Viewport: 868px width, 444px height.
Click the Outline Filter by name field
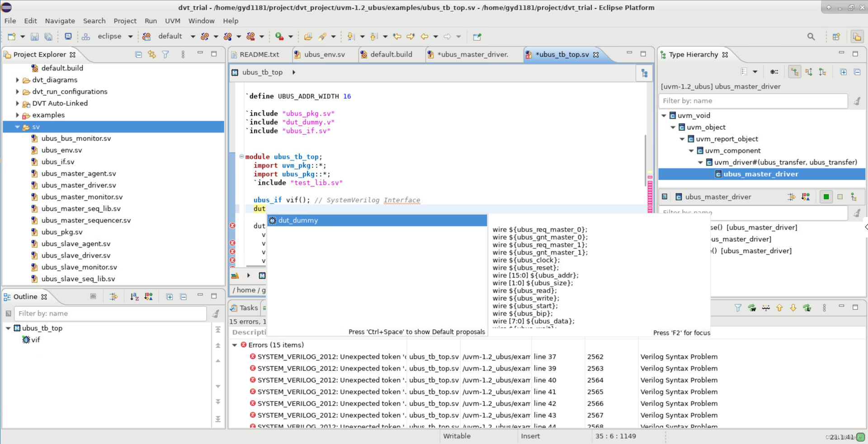[x=110, y=313]
